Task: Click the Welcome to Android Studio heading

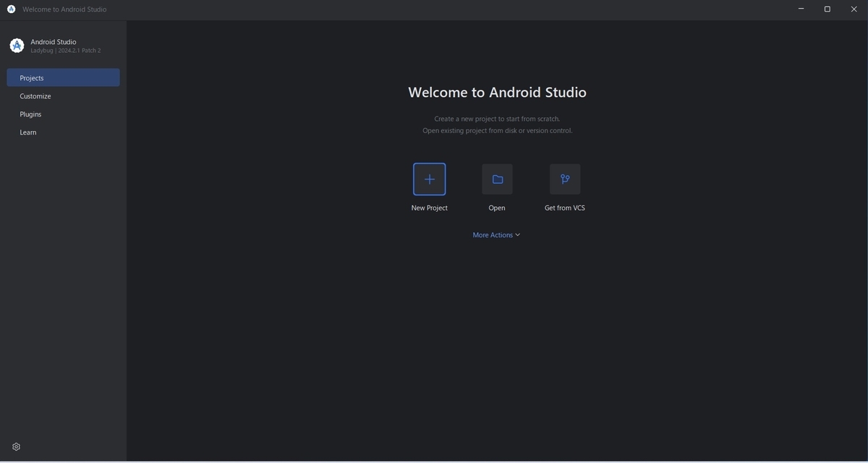Action: [x=497, y=92]
